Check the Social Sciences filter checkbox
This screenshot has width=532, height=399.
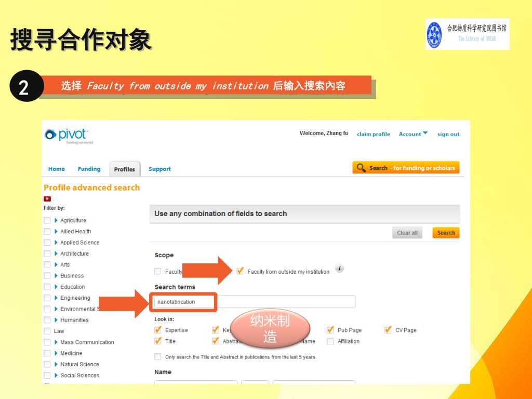pos(47,375)
